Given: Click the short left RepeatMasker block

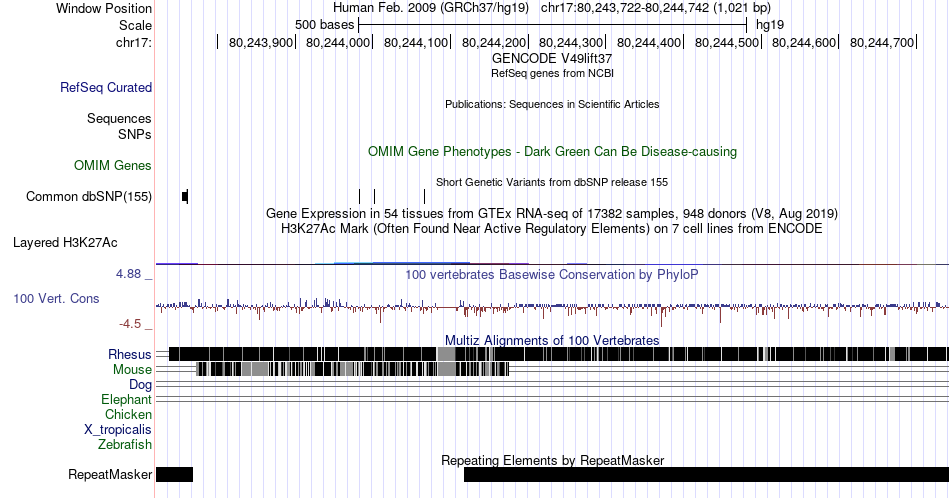Looking at the screenshot, I should pyautogui.click(x=174, y=474).
